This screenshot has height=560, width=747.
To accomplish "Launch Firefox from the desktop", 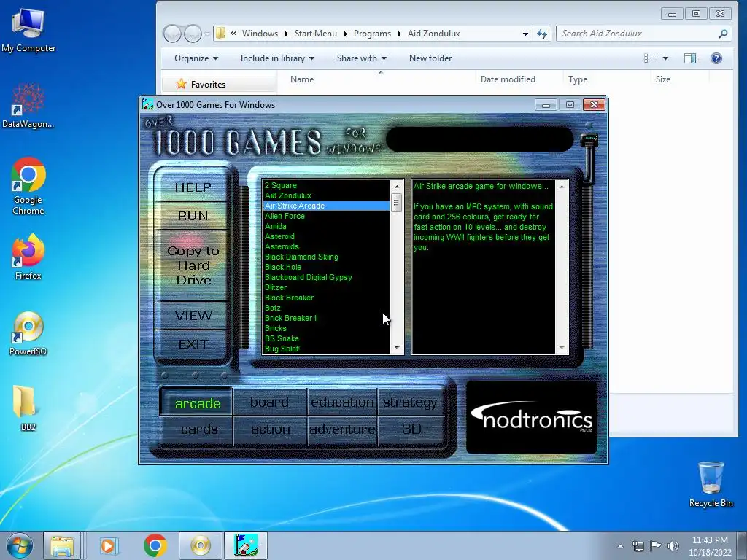I will pos(28,256).
